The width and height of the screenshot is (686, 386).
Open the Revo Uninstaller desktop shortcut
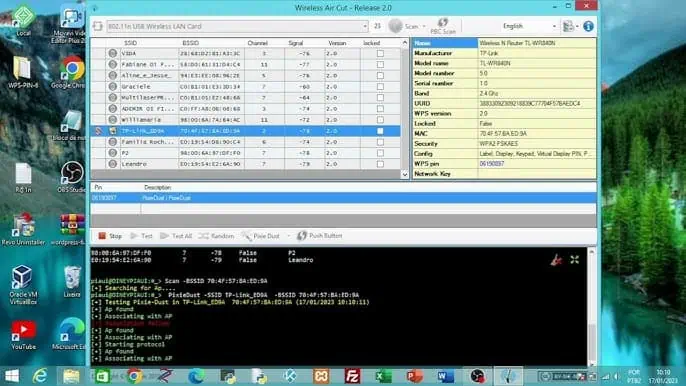(23, 228)
